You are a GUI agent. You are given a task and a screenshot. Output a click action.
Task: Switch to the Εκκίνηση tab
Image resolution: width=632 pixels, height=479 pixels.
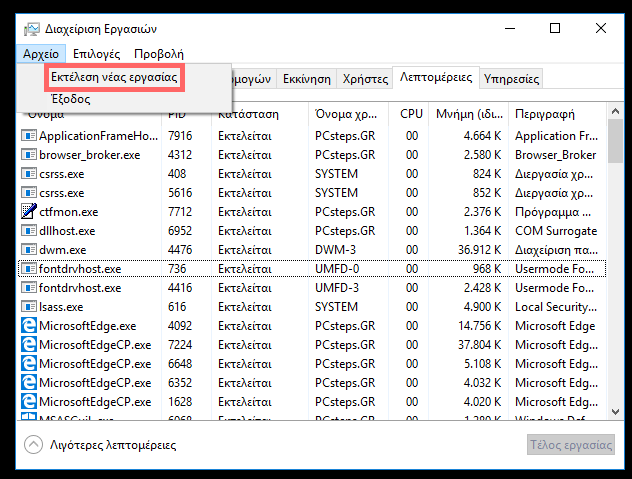(307, 79)
